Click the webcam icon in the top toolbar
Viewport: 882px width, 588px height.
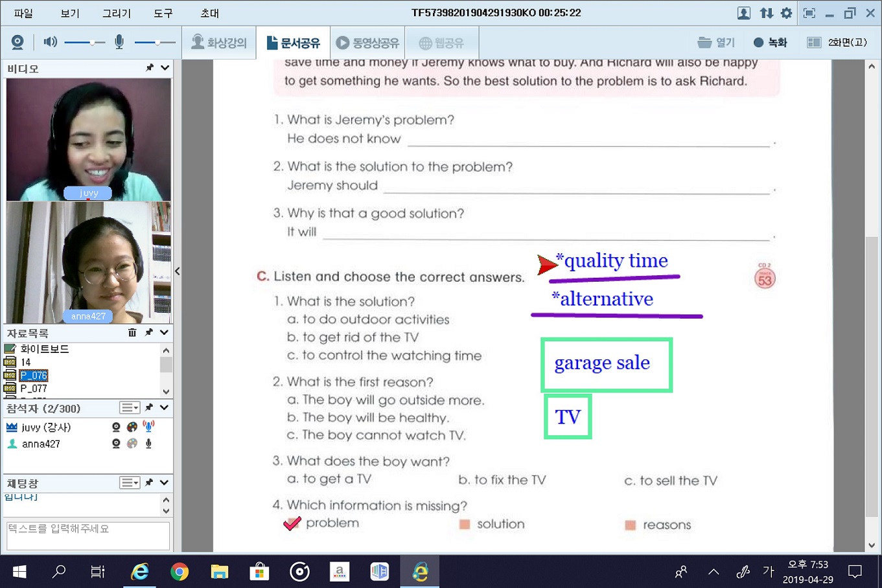17,43
